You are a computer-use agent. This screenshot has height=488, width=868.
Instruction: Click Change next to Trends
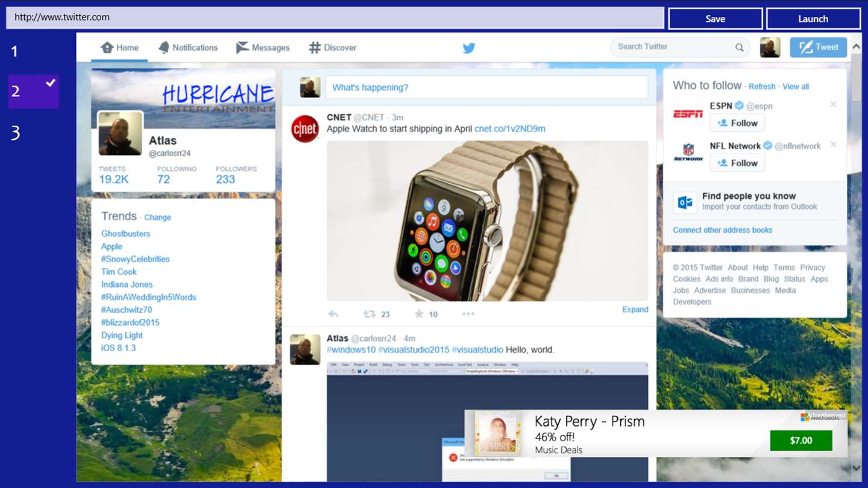tap(157, 217)
